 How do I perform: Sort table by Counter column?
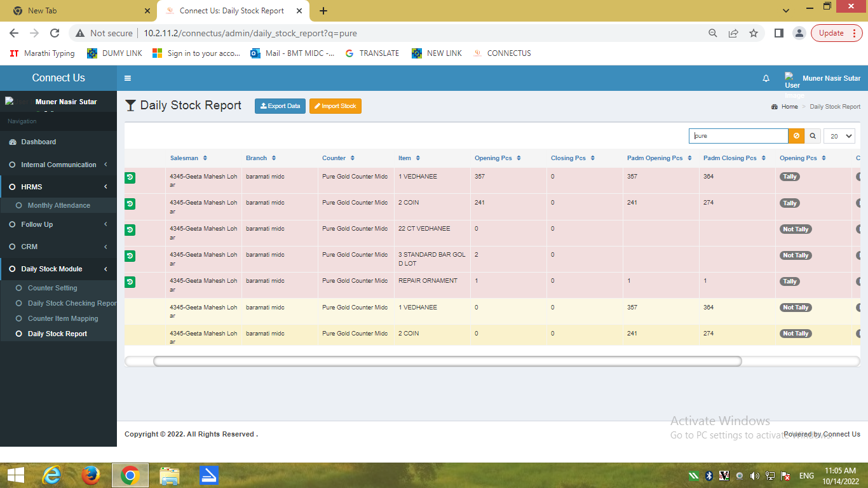pyautogui.click(x=338, y=158)
